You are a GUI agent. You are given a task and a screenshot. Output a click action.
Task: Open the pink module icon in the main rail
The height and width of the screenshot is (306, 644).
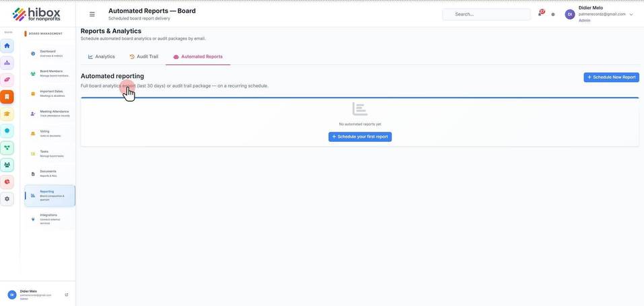7,79
